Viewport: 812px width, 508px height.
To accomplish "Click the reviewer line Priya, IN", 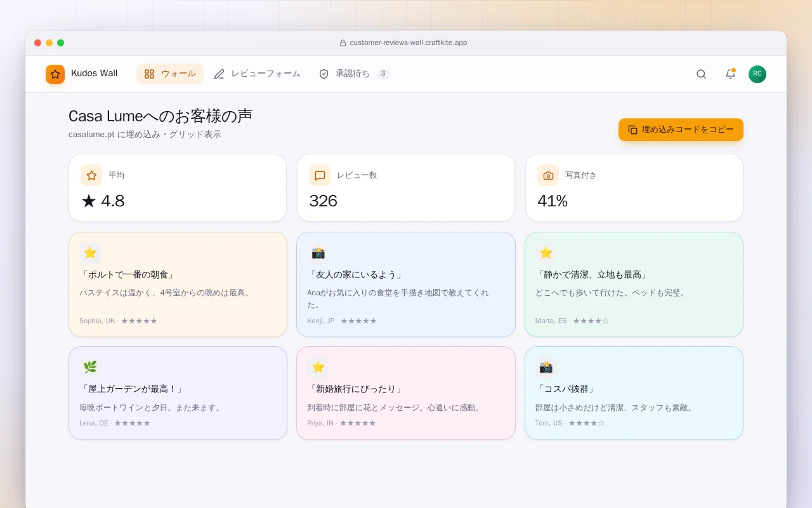I will coord(341,423).
